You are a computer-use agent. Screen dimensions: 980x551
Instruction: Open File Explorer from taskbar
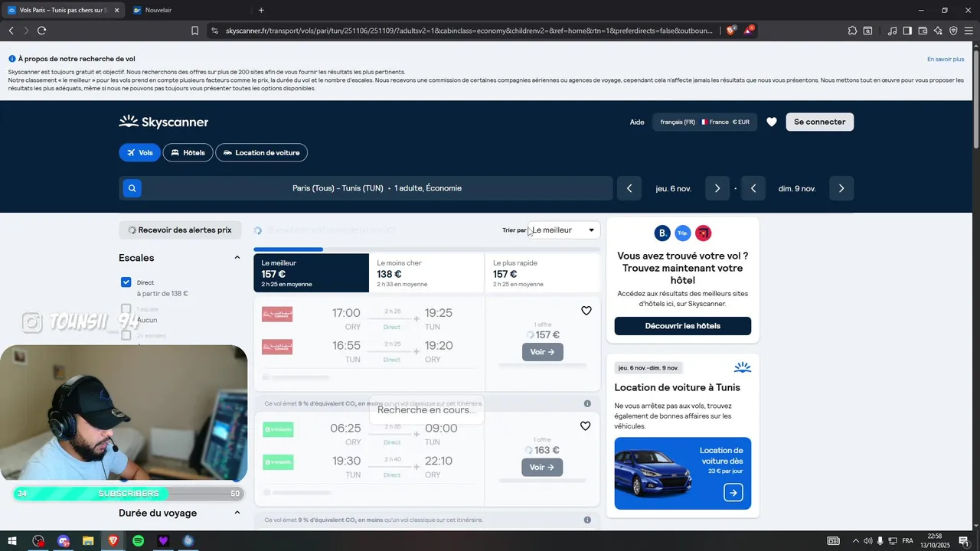point(88,541)
